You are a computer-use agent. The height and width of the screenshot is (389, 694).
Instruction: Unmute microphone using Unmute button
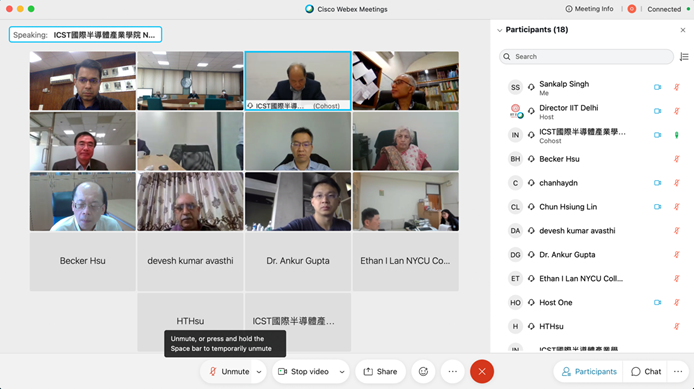pyautogui.click(x=229, y=372)
